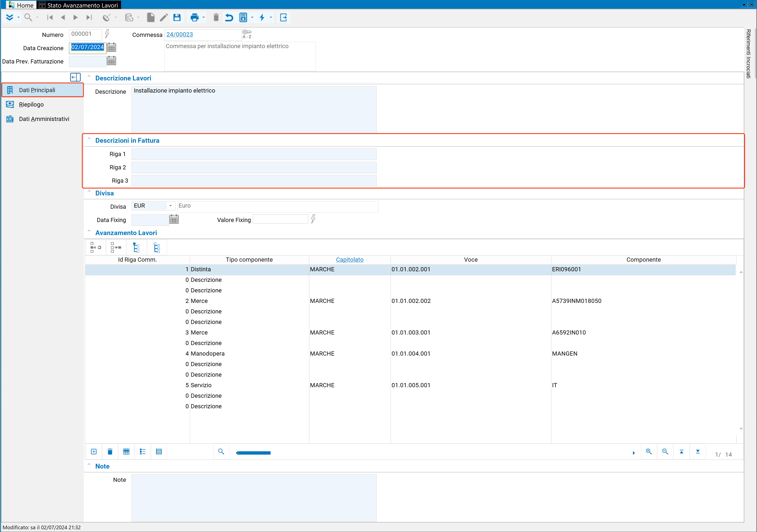Jump to the bottom of the grid
757x532 pixels.
(698, 452)
